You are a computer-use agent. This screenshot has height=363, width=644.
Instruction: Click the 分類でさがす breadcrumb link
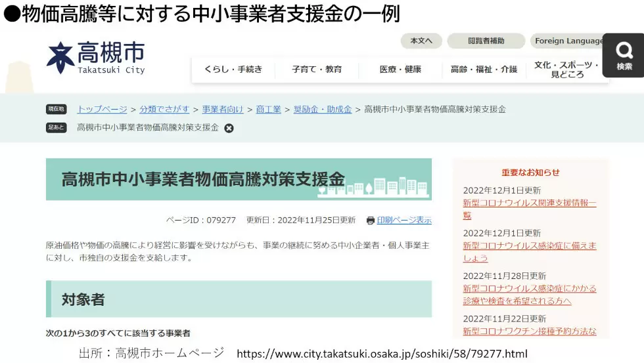point(164,110)
